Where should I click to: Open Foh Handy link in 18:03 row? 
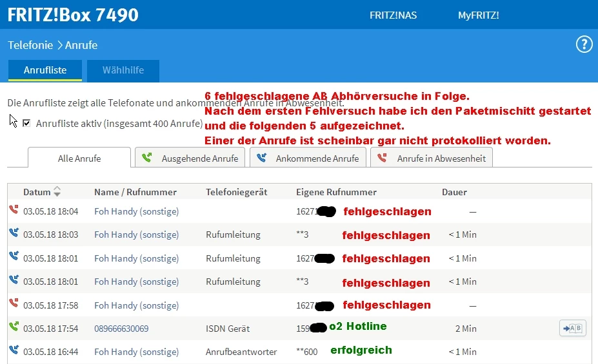pos(137,235)
